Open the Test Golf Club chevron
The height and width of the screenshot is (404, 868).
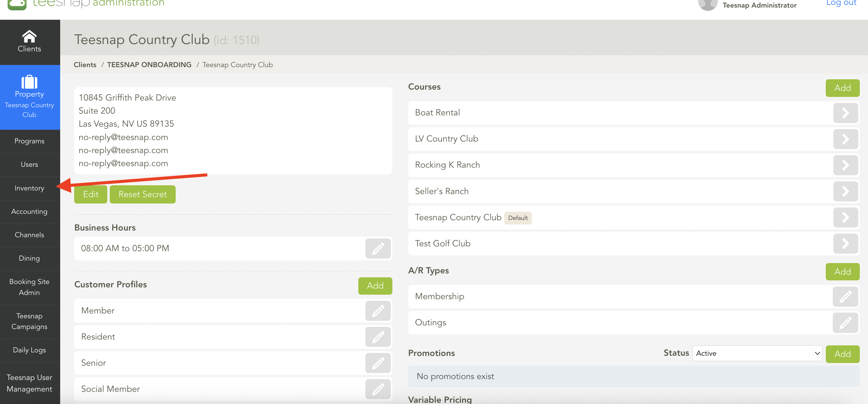pyautogui.click(x=846, y=243)
